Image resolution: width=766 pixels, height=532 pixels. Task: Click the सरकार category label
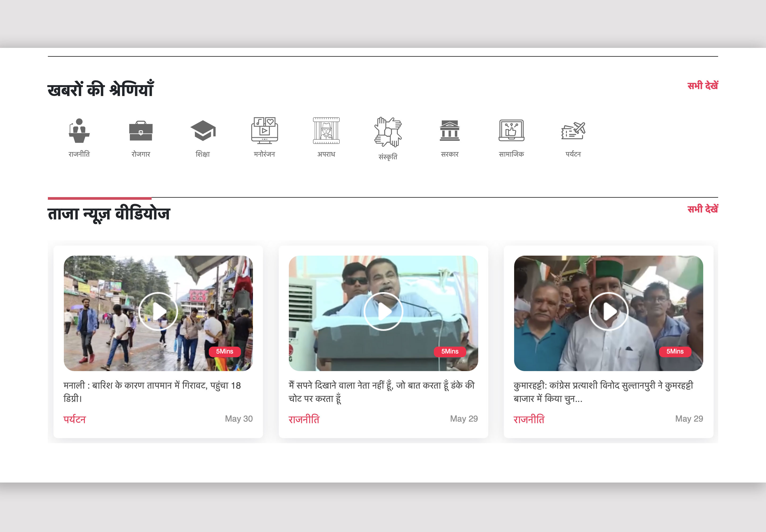coord(450,154)
